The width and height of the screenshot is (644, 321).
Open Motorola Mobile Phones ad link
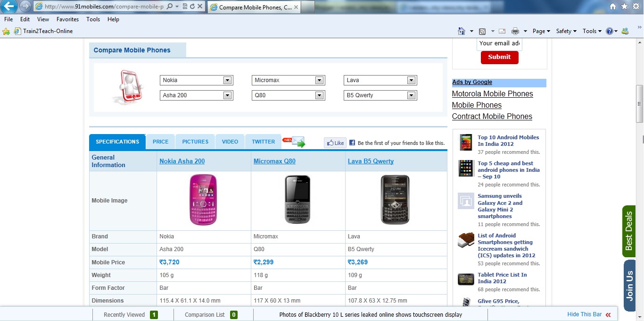pos(492,94)
